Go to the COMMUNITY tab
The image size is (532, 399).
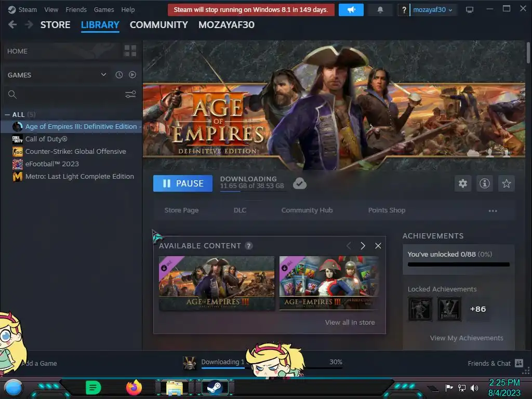pos(159,25)
